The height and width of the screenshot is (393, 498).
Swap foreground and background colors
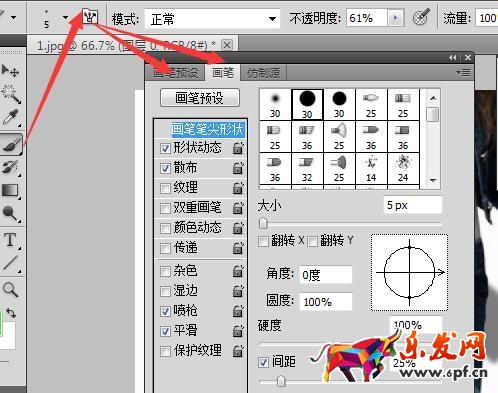click(x=11, y=313)
